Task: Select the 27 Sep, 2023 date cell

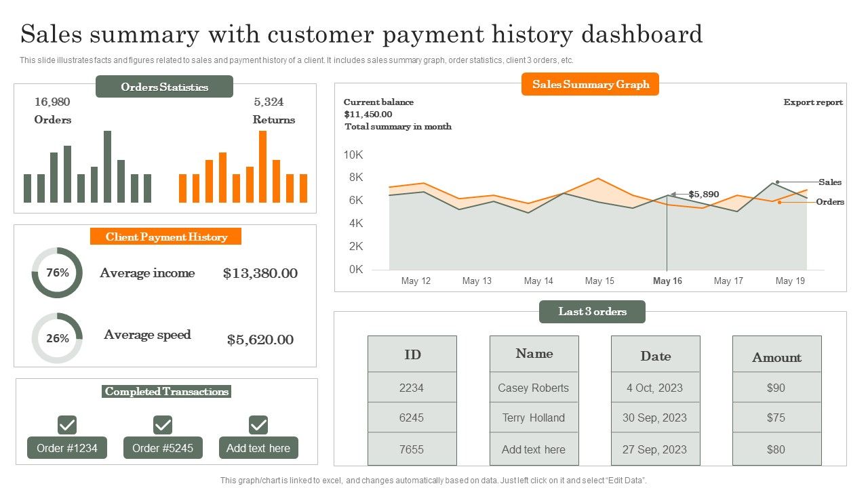Action: tap(656, 449)
